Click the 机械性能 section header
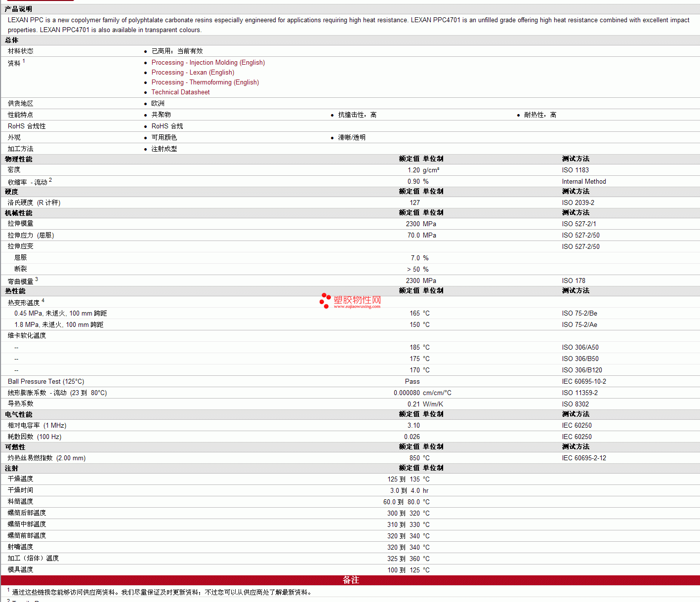The height and width of the screenshot is (602, 700). (x=18, y=213)
